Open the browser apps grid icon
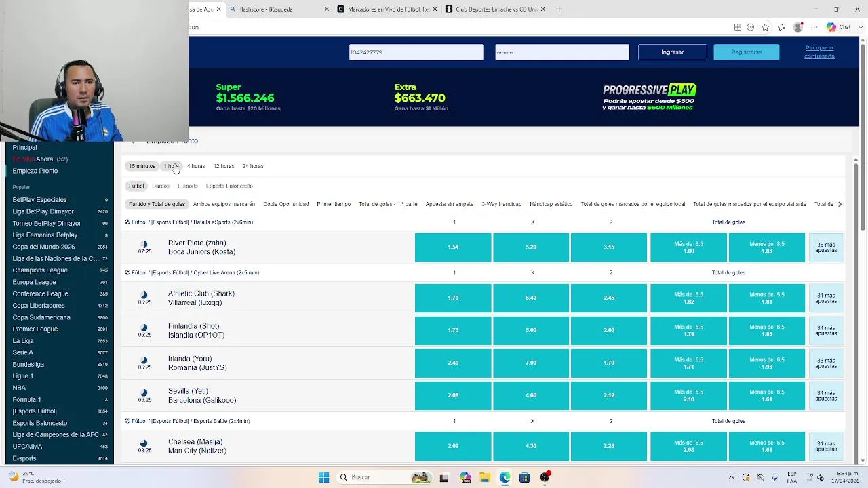 click(x=737, y=27)
